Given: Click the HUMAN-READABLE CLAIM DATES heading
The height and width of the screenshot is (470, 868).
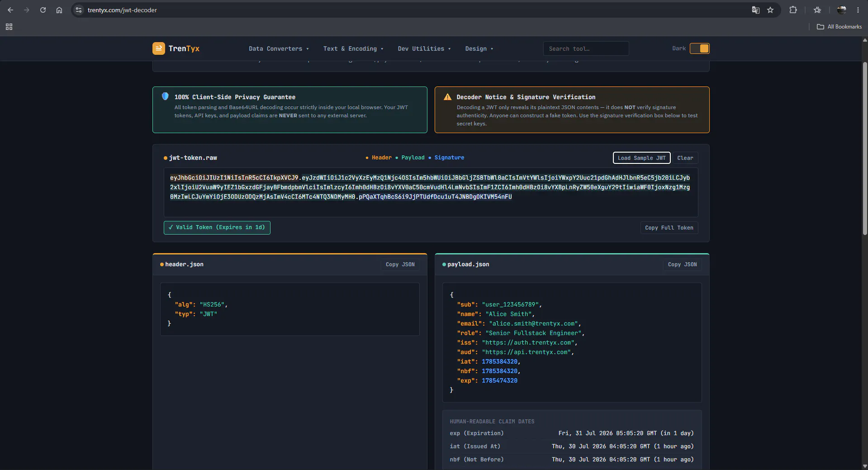Looking at the screenshot, I should tap(492, 422).
